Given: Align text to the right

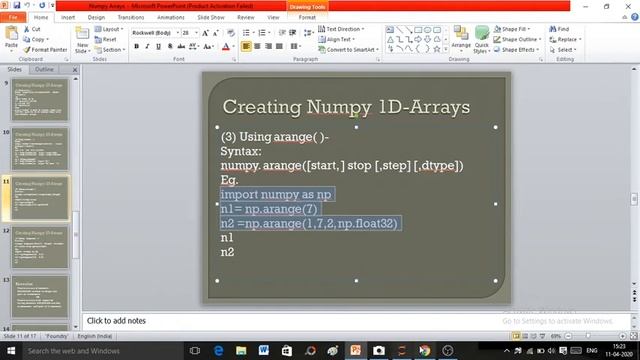Looking at the screenshot, I should tap(268, 46).
